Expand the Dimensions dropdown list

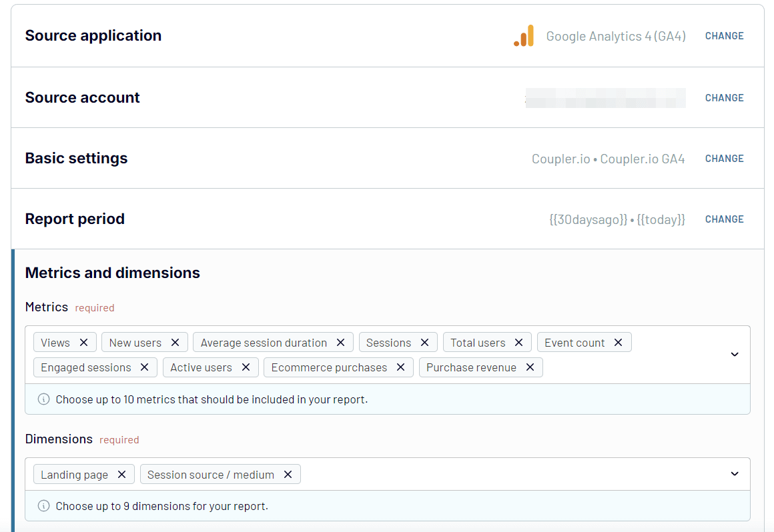[735, 474]
